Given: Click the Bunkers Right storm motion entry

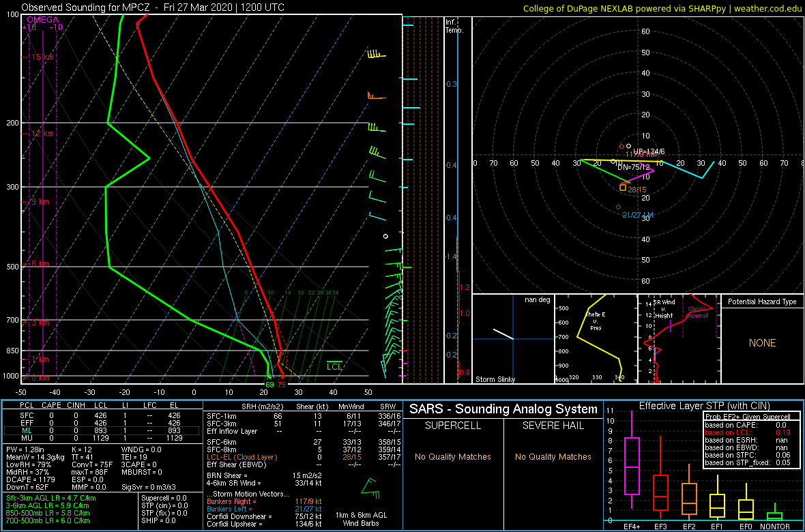Looking at the screenshot, I should tap(265, 502).
